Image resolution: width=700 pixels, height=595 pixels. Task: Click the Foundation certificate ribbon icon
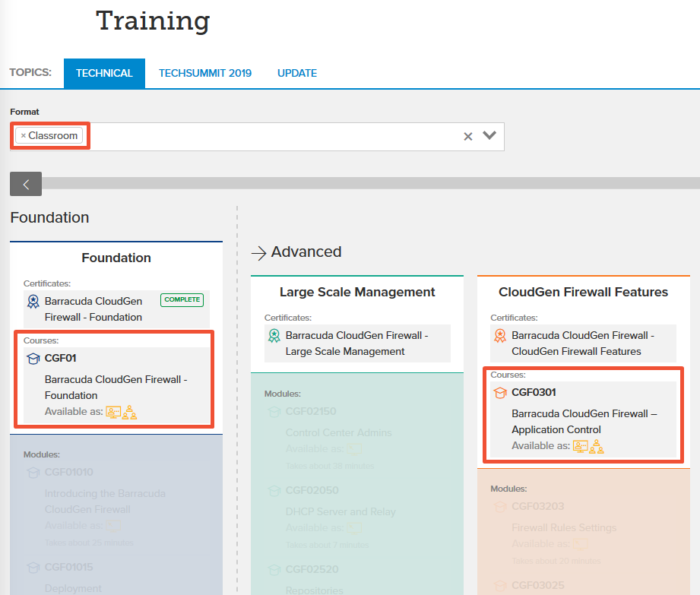tap(33, 301)
